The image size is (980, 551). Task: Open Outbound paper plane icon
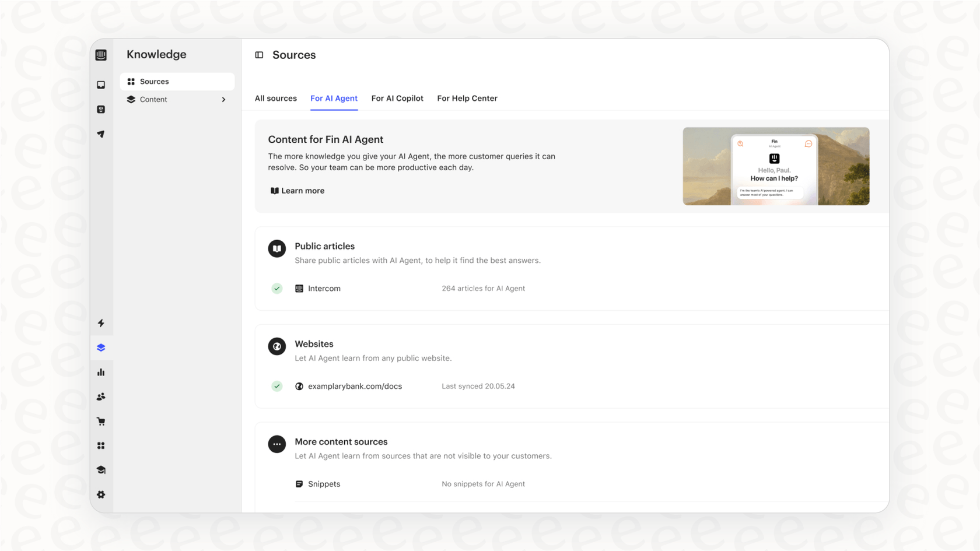[101, 134]
